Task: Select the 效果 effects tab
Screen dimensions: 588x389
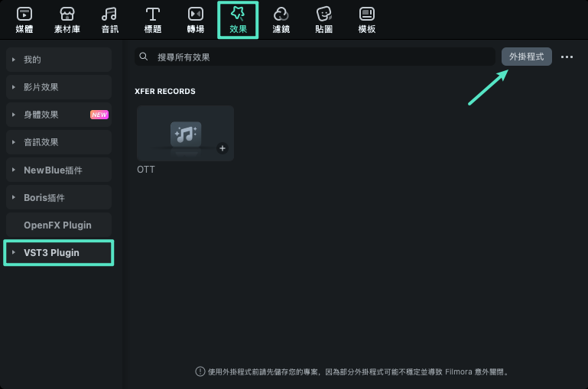Action: (x=238, y=20)
